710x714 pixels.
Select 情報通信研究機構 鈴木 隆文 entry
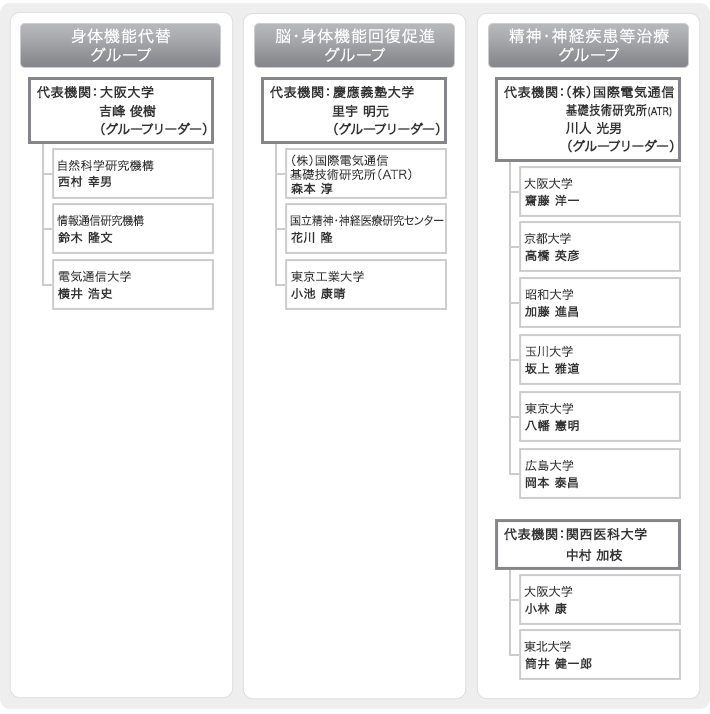[x=133, y=229]
